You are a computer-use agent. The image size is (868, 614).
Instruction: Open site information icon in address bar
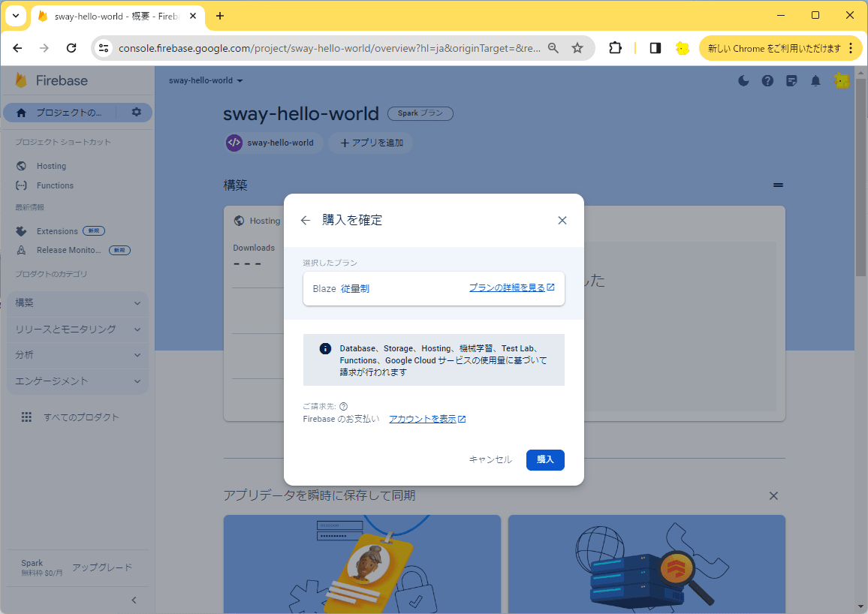[x=104, y=48]
